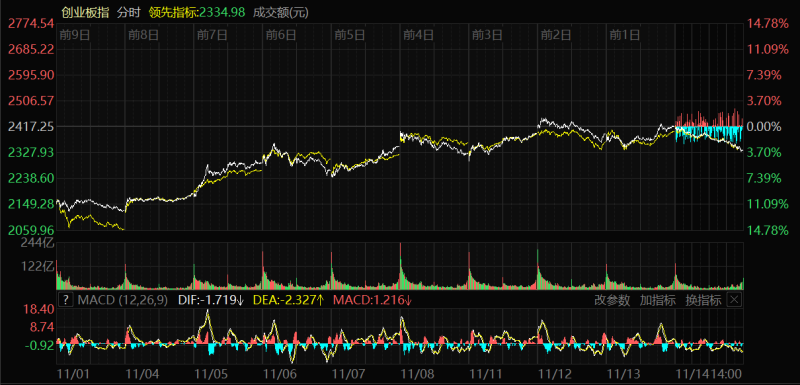Click 加指标 to add an indicator

[x=658, y=300]
